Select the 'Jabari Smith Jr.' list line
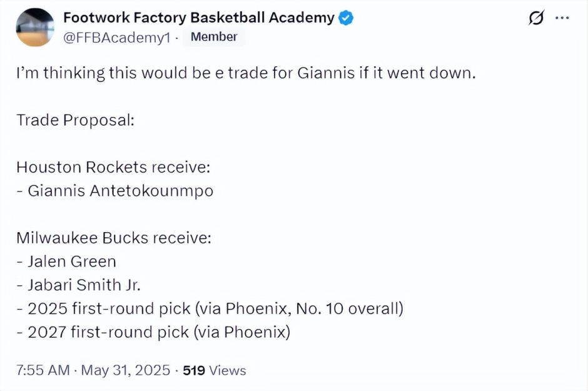 (x=78, y=285)
